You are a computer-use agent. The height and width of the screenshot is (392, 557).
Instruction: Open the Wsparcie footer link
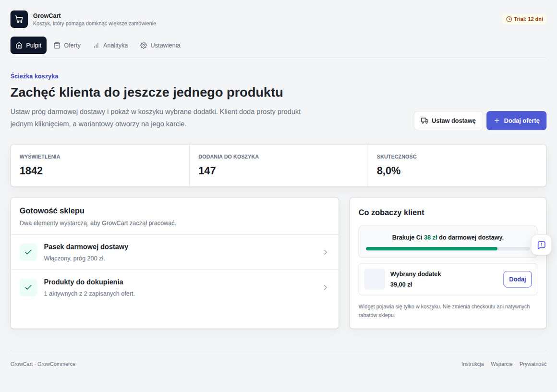[502, 364]
